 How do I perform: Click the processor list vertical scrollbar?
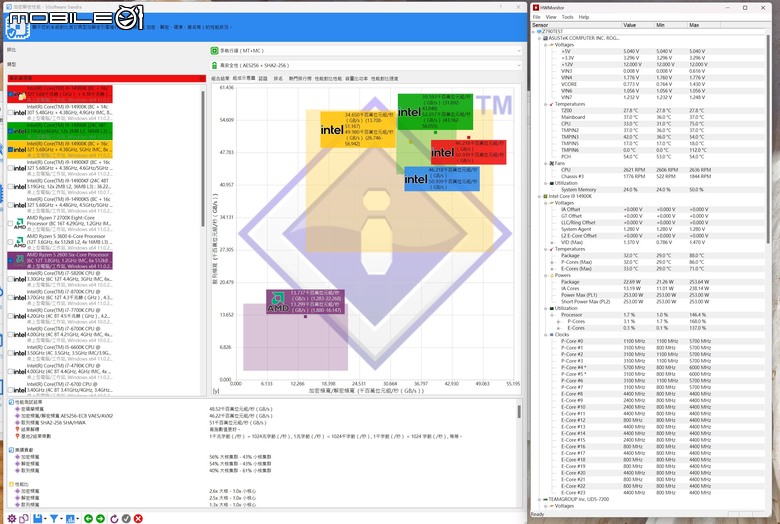(203, 159)
